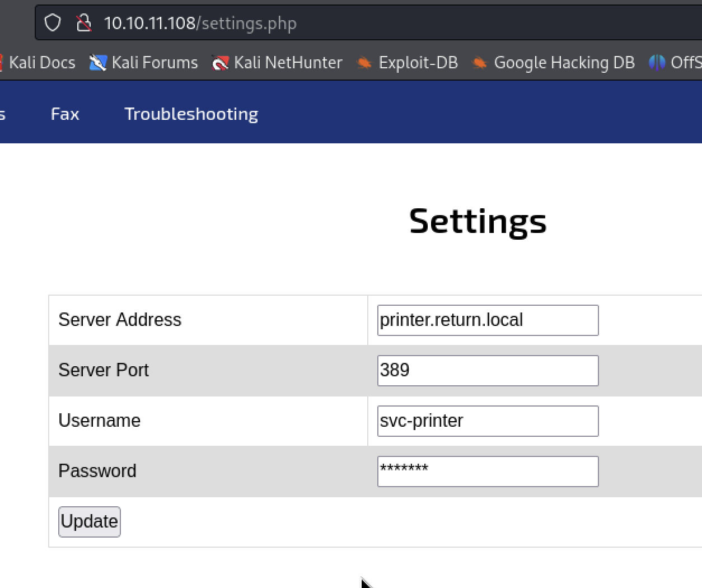The height and width of the screenshot is (588, 702).
Task: Click the Kali Forums bookmark icon
Action: point(98,63)
